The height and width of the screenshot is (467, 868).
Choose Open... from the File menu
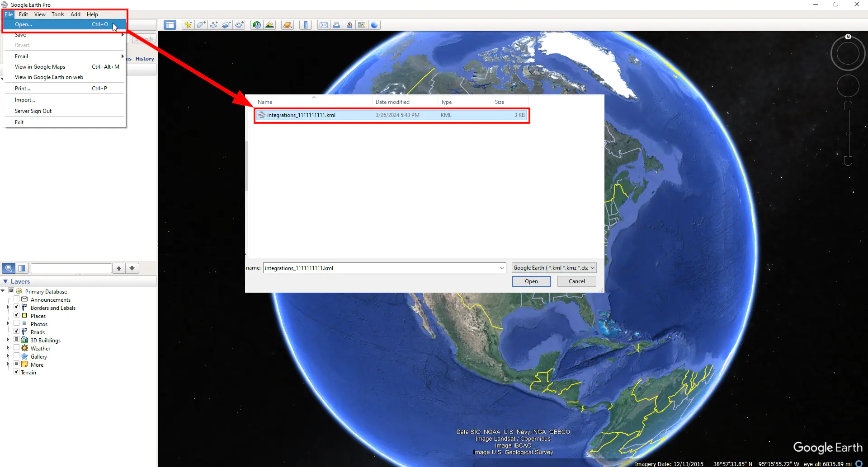64,24
